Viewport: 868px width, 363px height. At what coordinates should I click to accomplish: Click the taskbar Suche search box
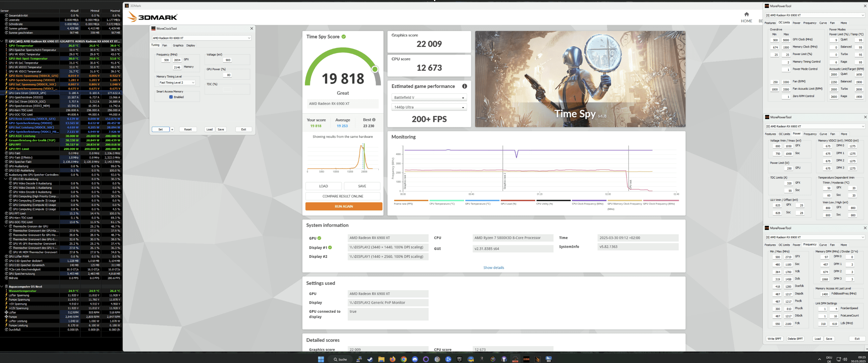click(x=341, y=359)
